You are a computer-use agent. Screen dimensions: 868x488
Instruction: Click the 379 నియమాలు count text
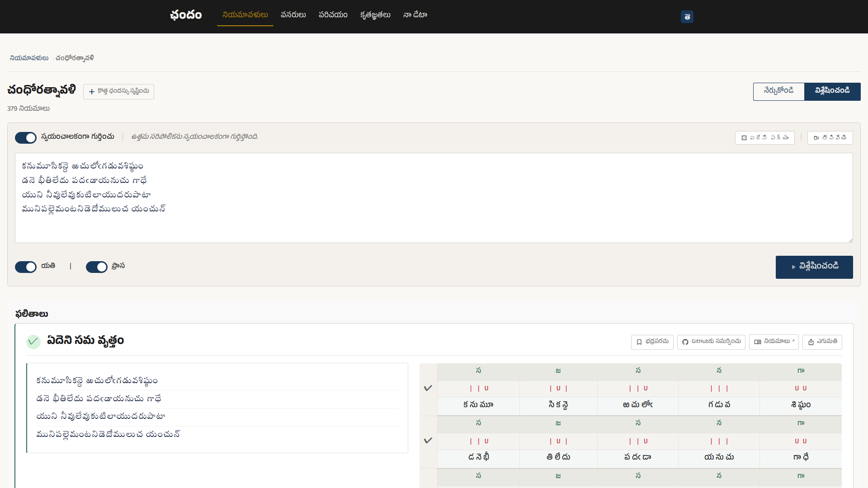pyautogui.click(x=28, y=109)
